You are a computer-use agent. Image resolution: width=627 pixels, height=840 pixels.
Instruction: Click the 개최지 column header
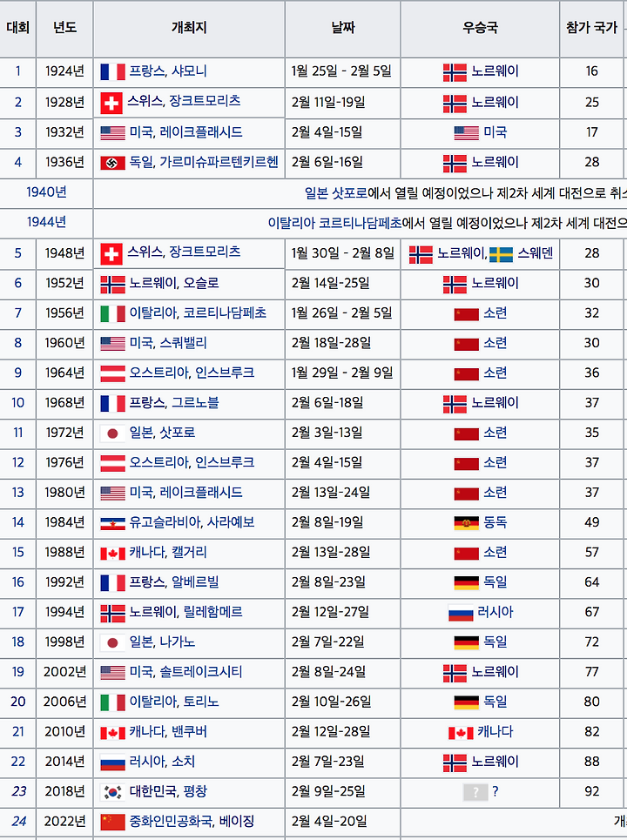pyautogui.click(x=189, y=28)
